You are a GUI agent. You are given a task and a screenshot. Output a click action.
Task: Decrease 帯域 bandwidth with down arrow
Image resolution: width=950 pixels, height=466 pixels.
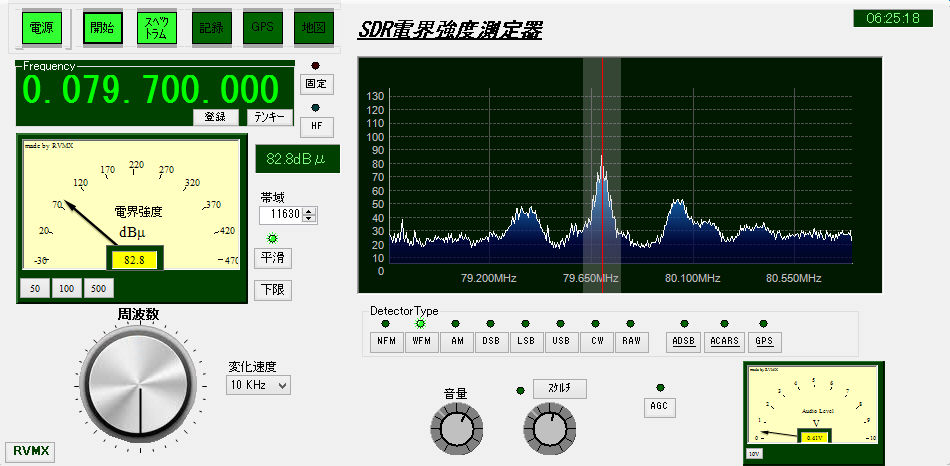[310, 218]
